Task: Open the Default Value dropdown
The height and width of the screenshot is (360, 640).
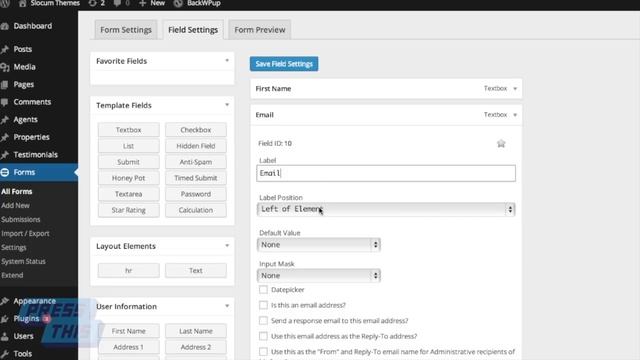Action: pyautogui.click(x=319, y=245)
